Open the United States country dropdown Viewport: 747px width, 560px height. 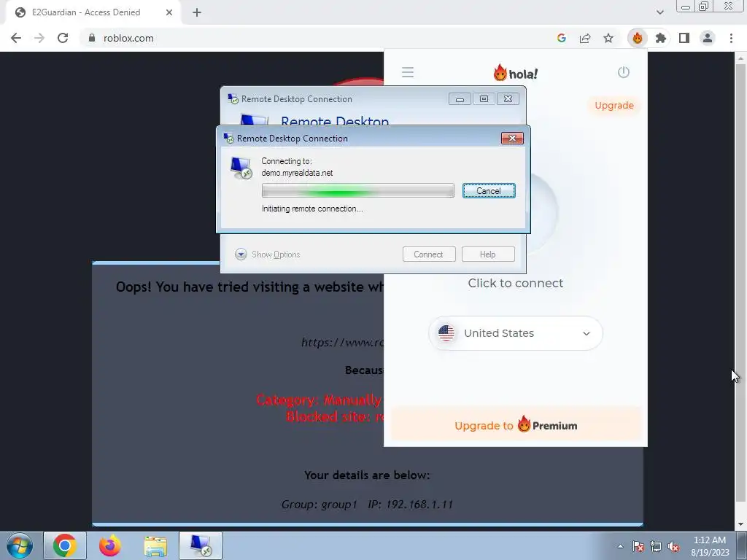click(516, 333)
